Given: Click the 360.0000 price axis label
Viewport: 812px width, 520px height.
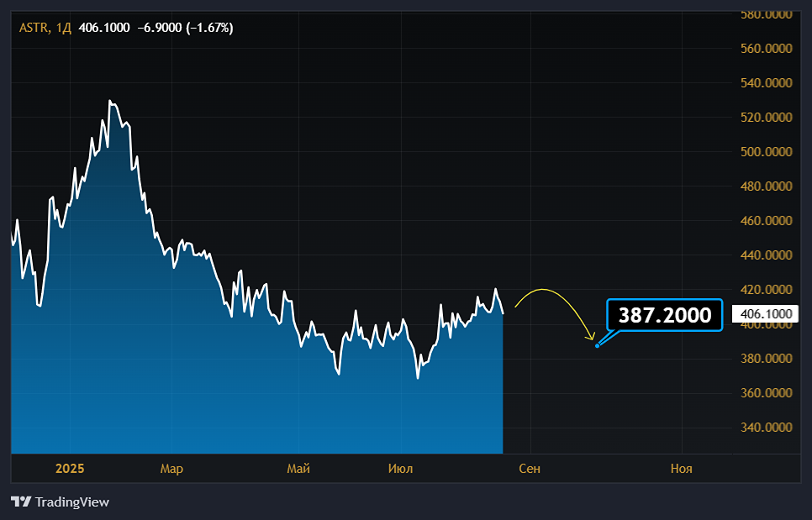Looking at the screenshot, I should pyautogui.click(x=766, y=393).
